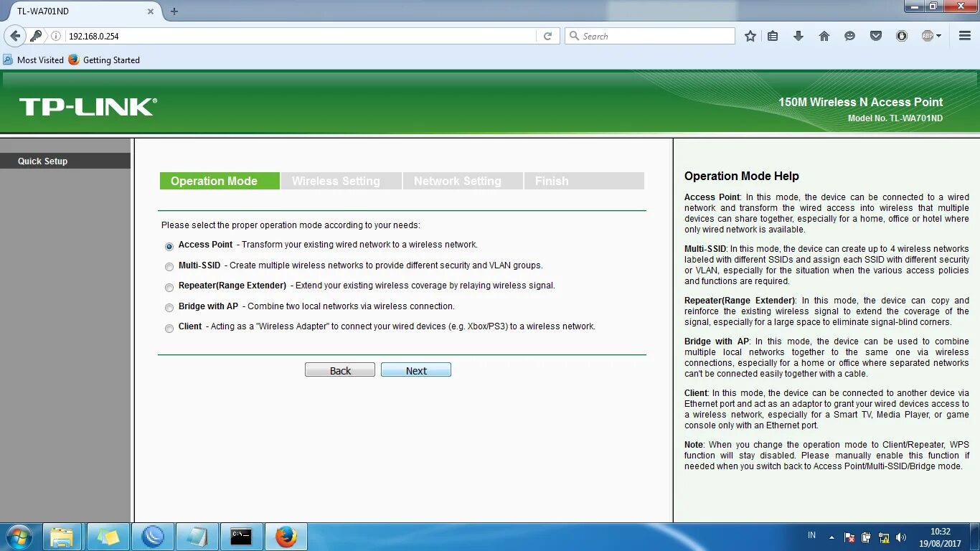
Task: Click the TP-LINK logo
Action: (88, 107)
